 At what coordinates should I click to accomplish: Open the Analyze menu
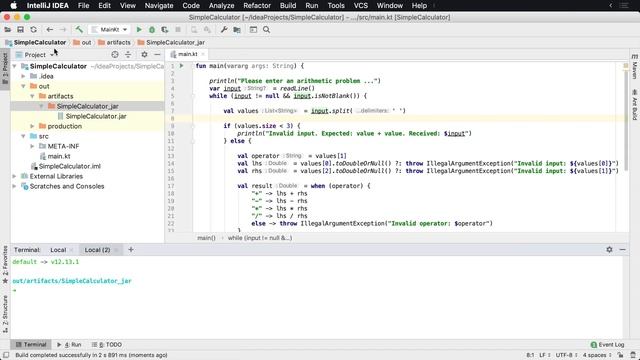tap(221, 6)
